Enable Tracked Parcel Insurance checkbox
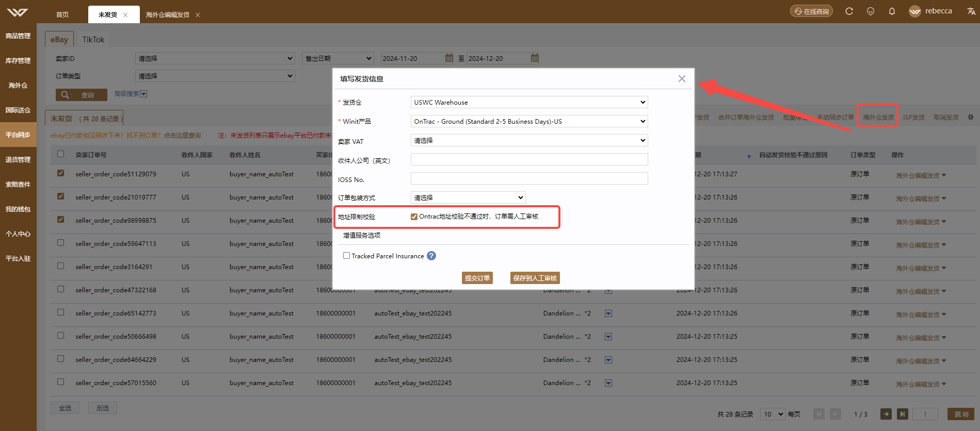Viewport: 980px width, 431px height. coord(347,256)
